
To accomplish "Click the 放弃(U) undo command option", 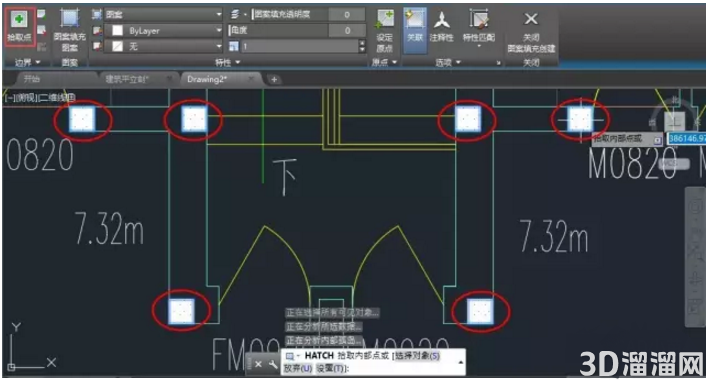I will click(298, 368).
